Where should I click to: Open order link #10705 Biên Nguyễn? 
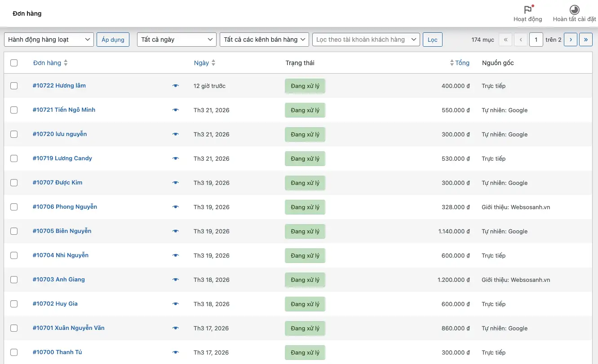pos(62,231)
